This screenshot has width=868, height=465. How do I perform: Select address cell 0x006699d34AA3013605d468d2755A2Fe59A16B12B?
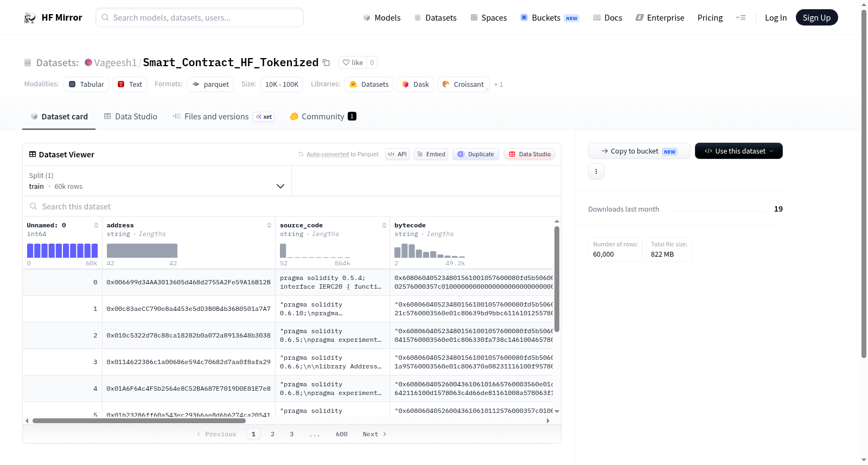point(188,282)
